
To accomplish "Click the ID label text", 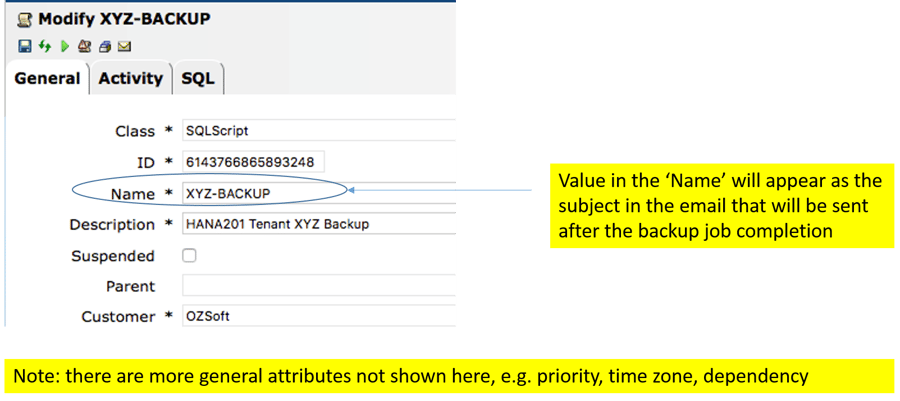I will (147, 163).
